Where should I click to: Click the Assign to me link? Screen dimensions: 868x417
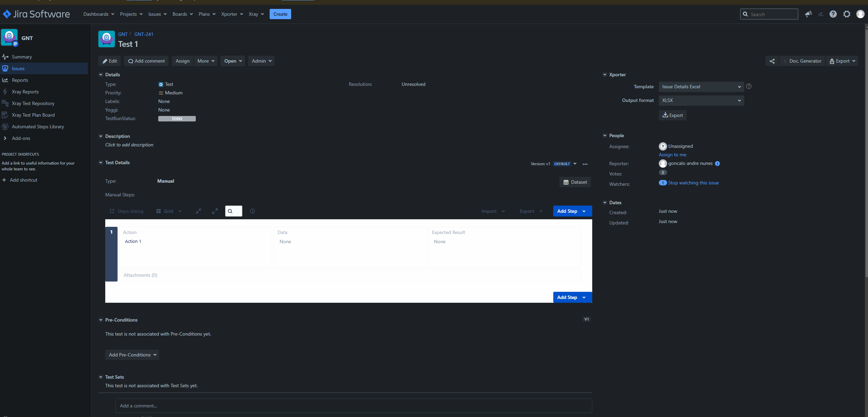(x=672, y=155)
